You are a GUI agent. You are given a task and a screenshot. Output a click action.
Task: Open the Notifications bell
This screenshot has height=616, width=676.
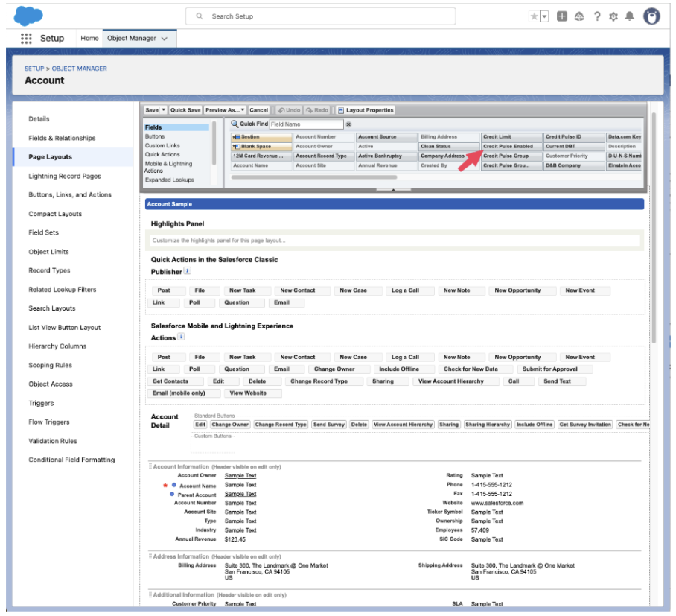630,16
